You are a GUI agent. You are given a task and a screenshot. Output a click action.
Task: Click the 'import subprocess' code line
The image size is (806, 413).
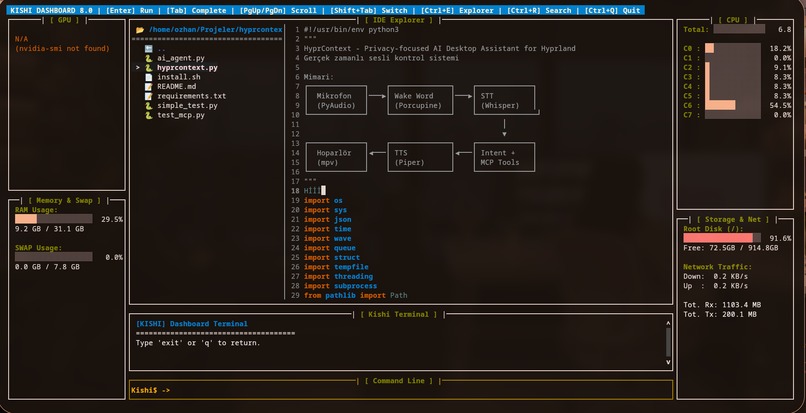tap(340, 286)
